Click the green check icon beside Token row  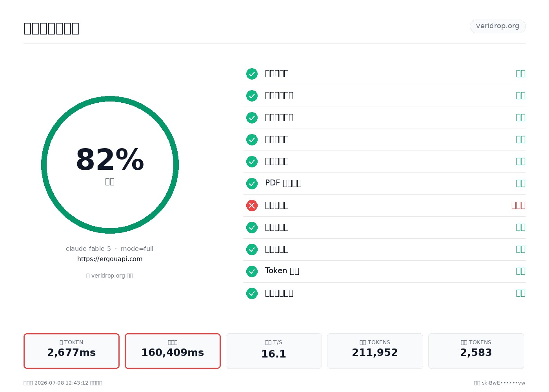[252, 271]
